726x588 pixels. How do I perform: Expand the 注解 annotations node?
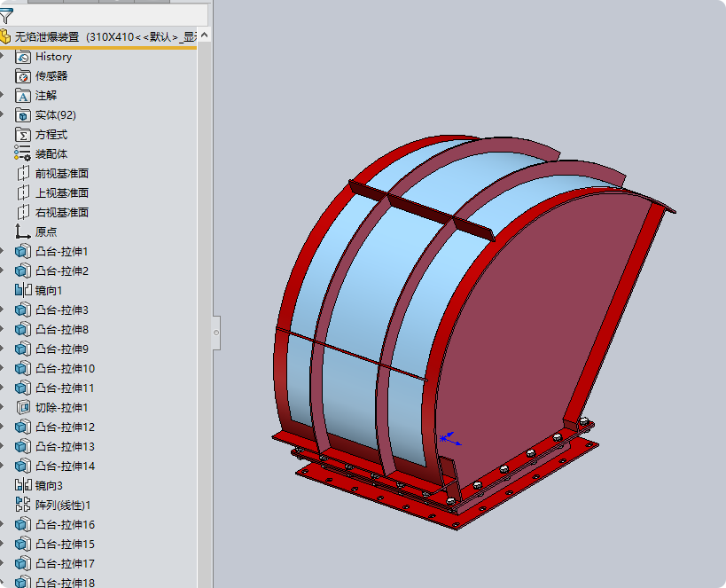point(2,96)
